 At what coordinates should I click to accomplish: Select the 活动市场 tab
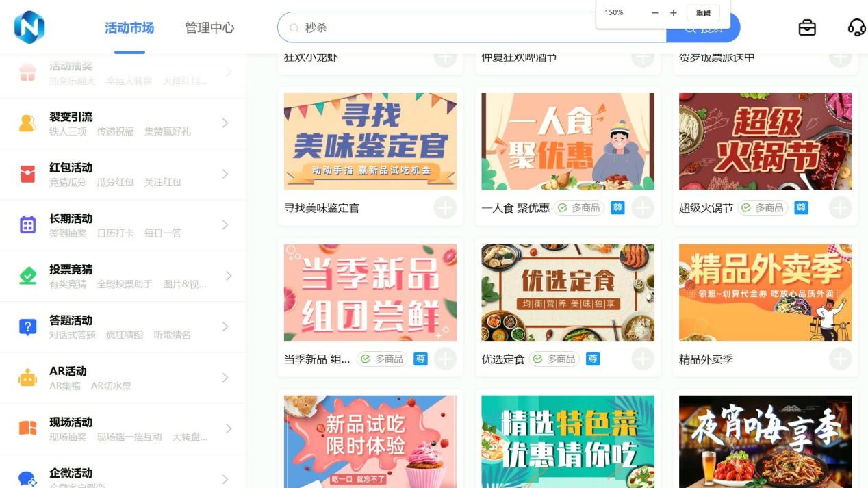129,28
